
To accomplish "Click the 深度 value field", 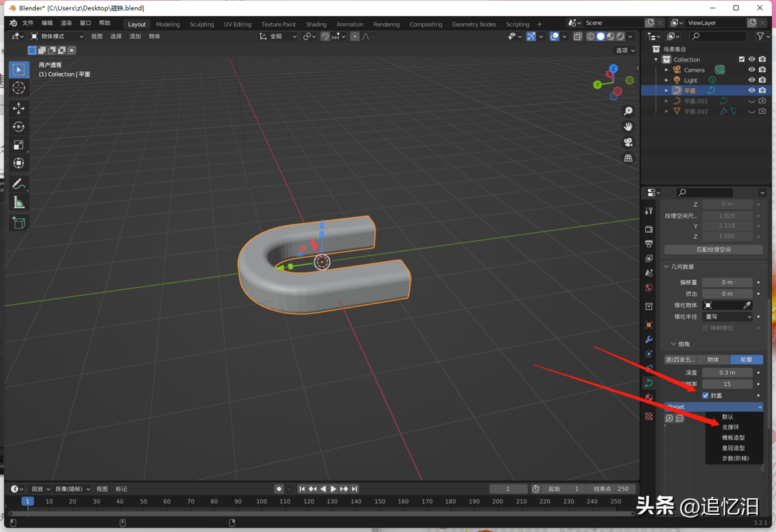I will [x=727, y=372].
